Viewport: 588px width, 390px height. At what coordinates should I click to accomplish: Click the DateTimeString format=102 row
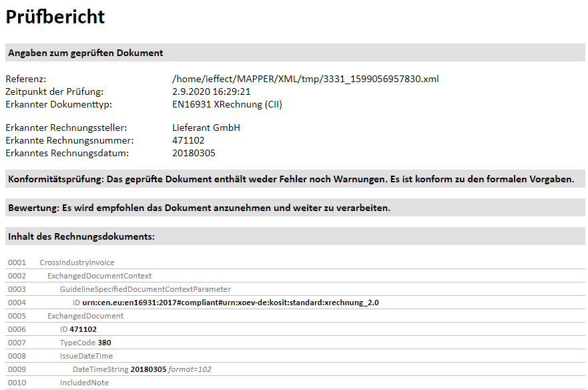pos(142,369)
